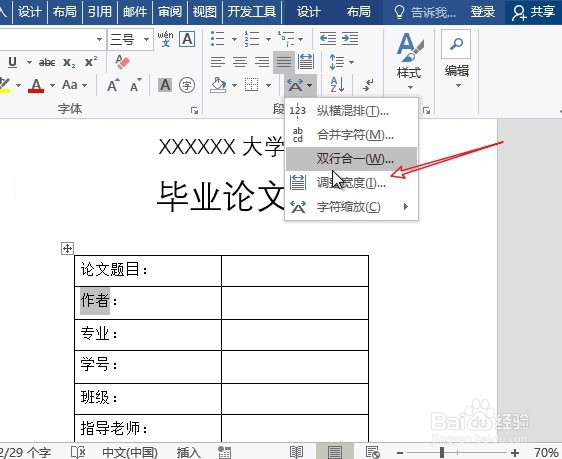Image resolution: width=562 pixels, height=459 pixels.
Task: Click the 告诉我 search box
Action: tap(425, 12)
